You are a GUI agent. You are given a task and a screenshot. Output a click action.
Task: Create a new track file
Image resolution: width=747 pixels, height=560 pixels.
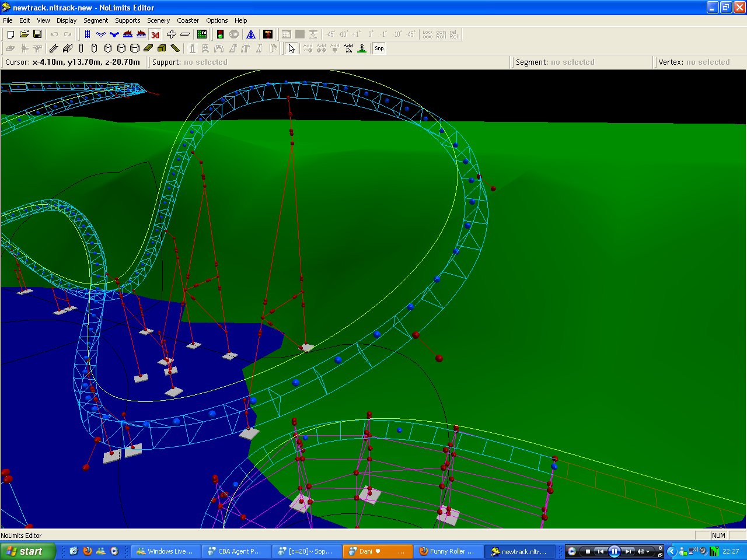[11, 34]
